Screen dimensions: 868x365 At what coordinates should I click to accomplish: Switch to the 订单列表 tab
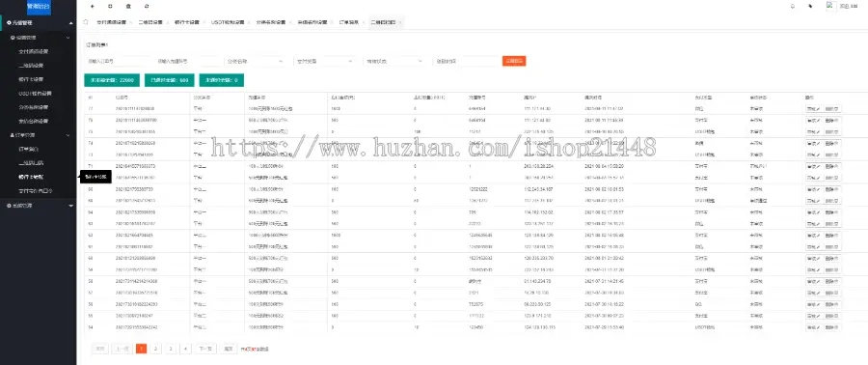pos(348,23)
